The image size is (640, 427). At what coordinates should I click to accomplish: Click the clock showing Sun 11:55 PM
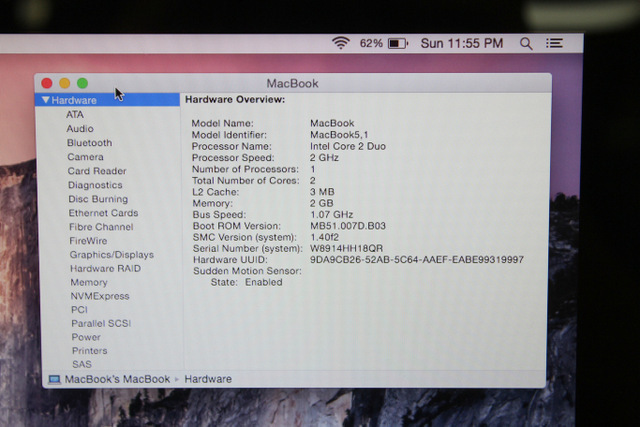[461, 44]
